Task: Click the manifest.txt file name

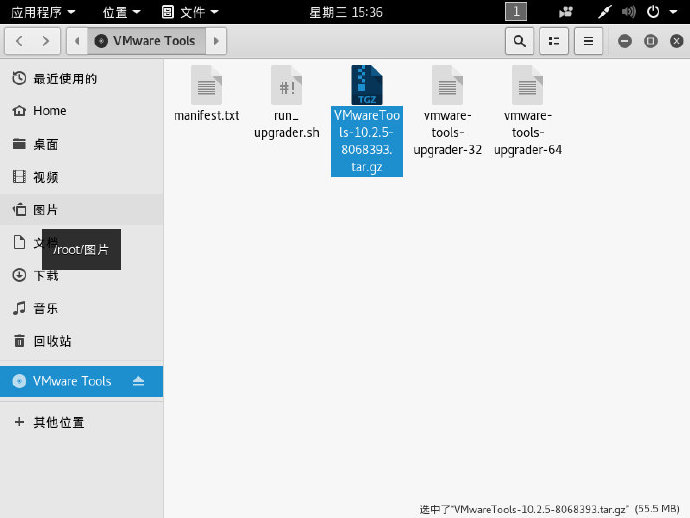Action: (x=206, y=116)
